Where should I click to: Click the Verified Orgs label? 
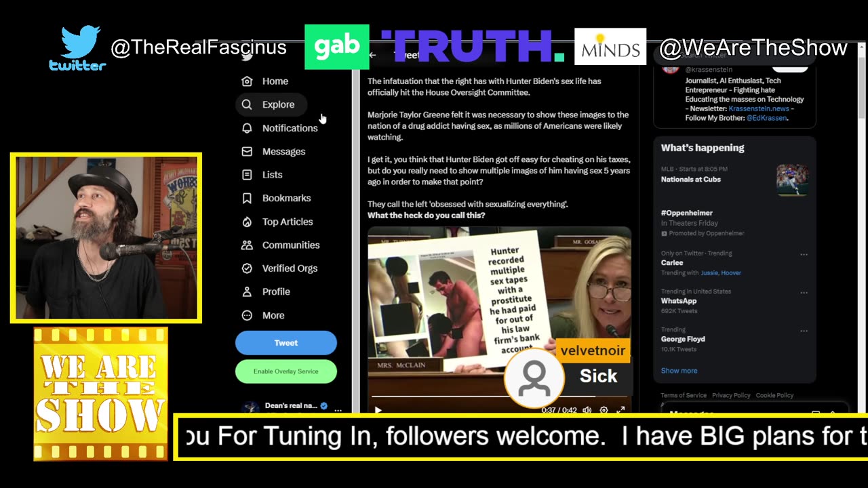pos(290,268)
